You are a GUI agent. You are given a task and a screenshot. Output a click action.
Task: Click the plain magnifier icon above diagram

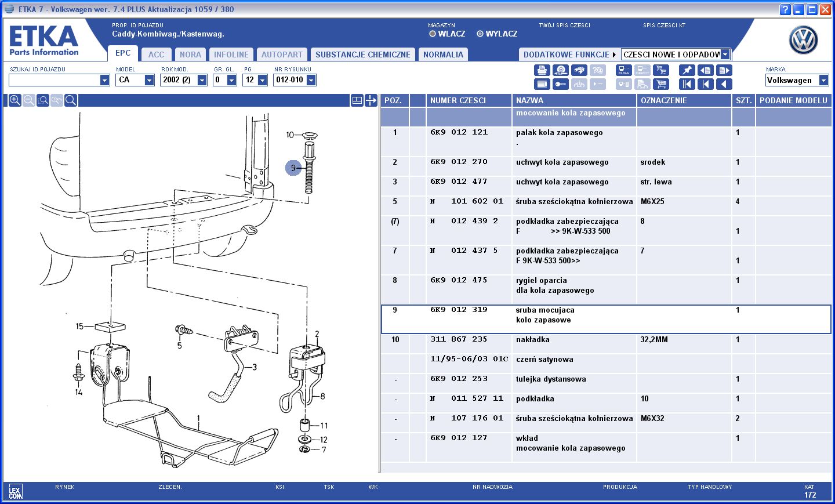tap(71, 100)
